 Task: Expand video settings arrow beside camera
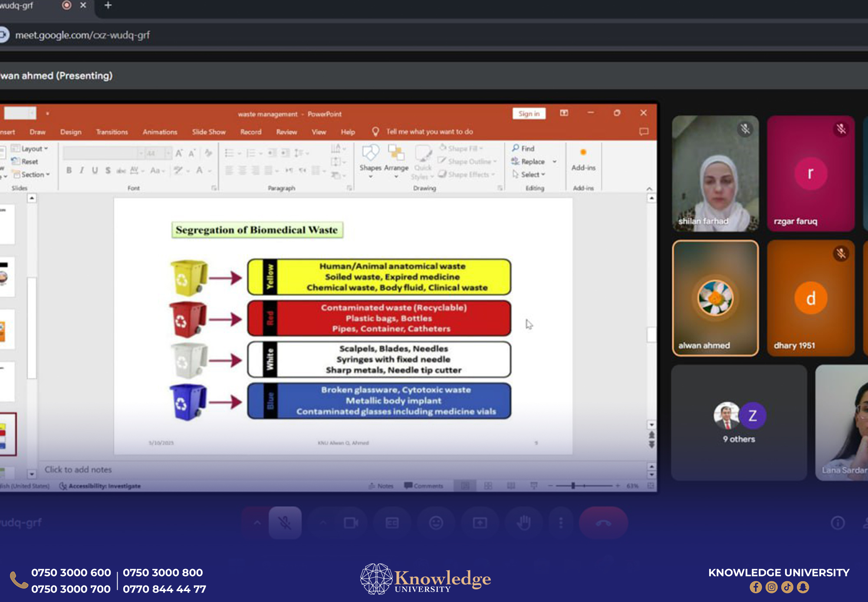click(322, 523)
